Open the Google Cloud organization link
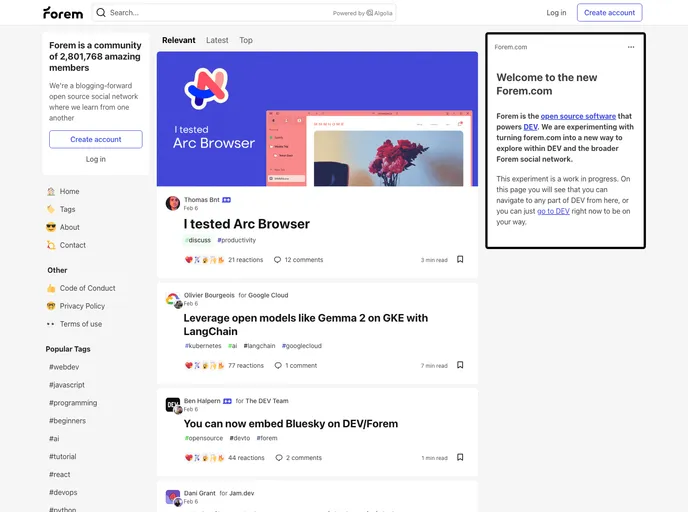This screenshot has height=512, width=688. pos(268,295)
